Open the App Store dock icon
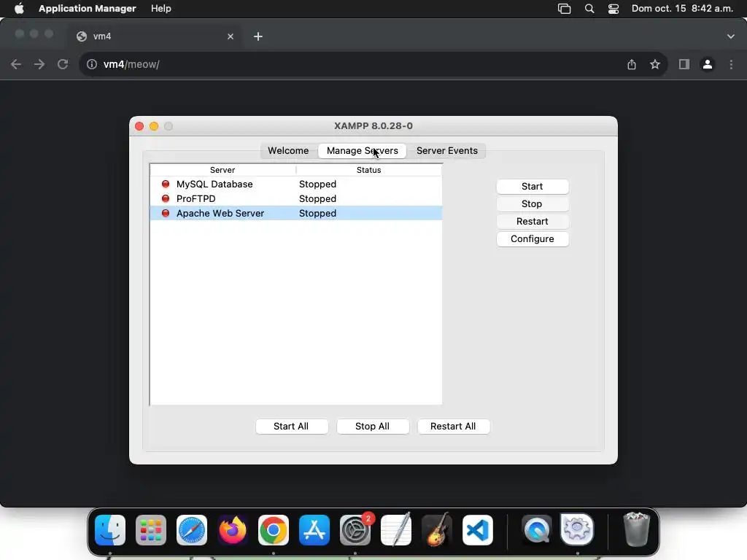747x560 pixels. (314, 530)
